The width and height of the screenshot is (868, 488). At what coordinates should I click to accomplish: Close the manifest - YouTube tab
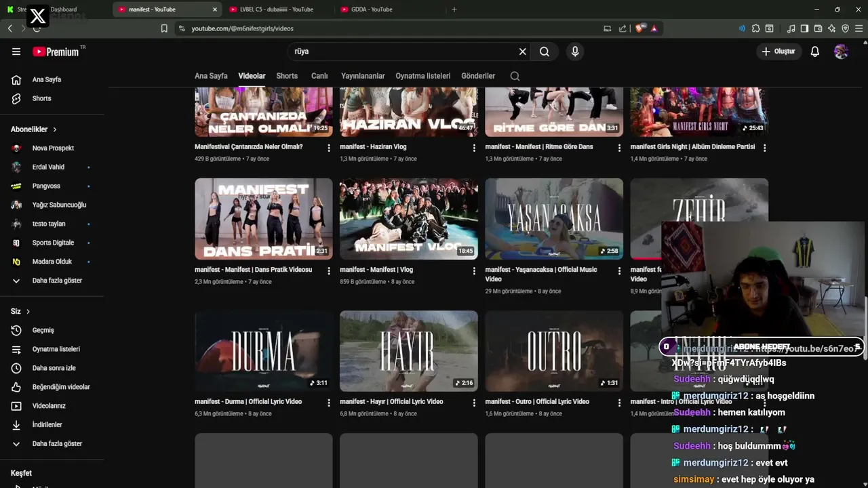(215, 9)
